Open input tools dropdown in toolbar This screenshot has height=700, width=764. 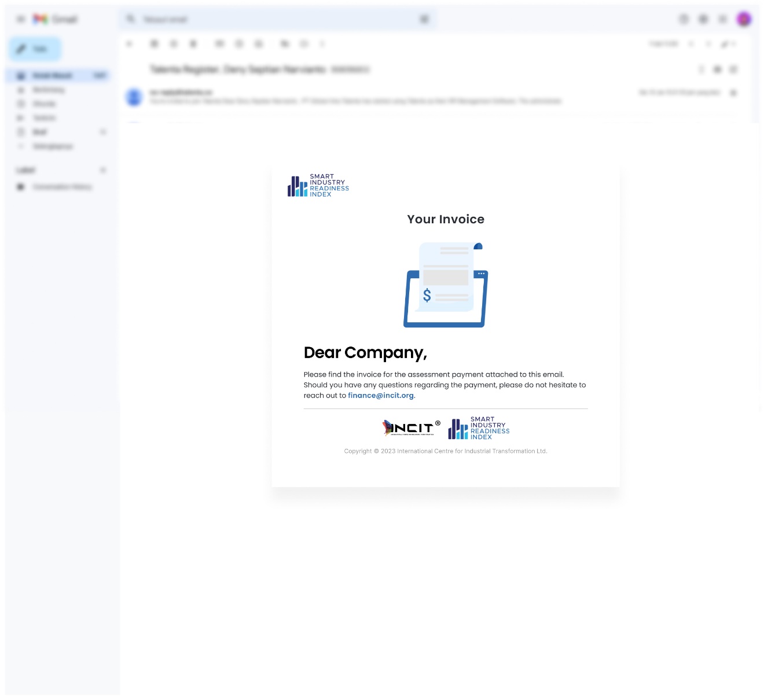coord(728,44)
